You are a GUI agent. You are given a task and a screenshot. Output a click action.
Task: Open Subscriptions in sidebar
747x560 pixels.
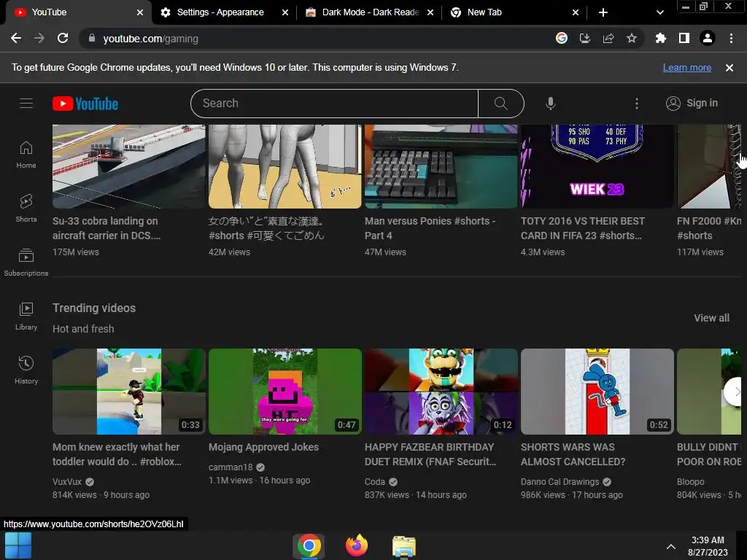[x=26, y=262]
